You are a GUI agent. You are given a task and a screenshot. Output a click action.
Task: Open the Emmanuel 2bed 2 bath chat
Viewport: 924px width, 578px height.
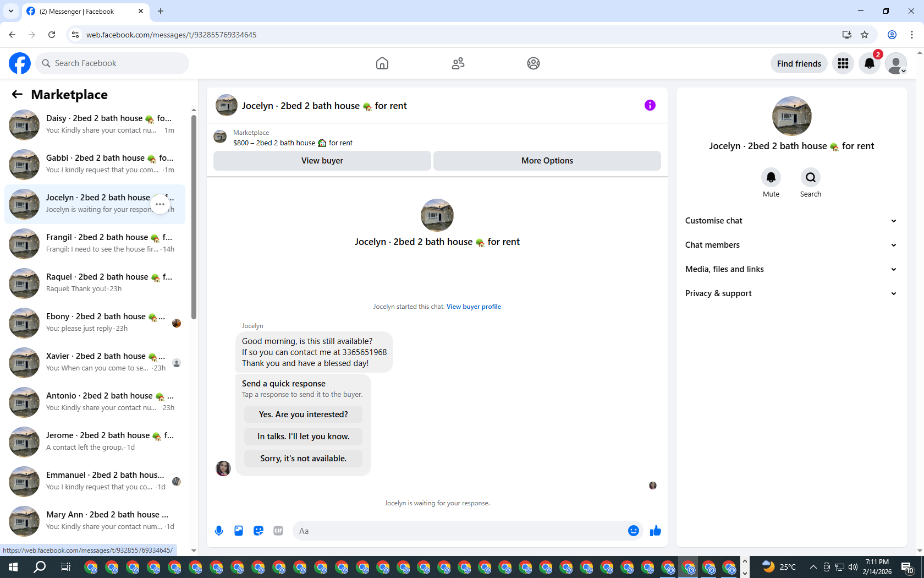click(95, 482)
